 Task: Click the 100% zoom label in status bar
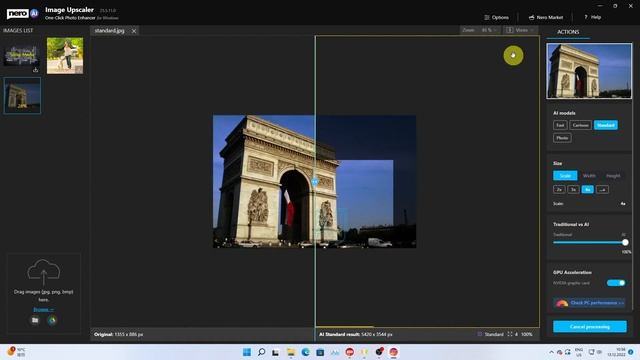click(527, 334)
